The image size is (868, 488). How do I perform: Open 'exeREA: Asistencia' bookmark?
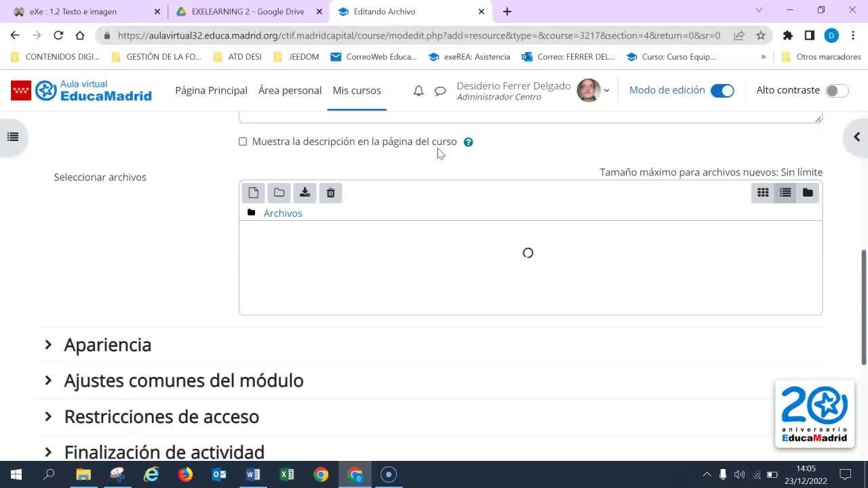pos(469,57)
